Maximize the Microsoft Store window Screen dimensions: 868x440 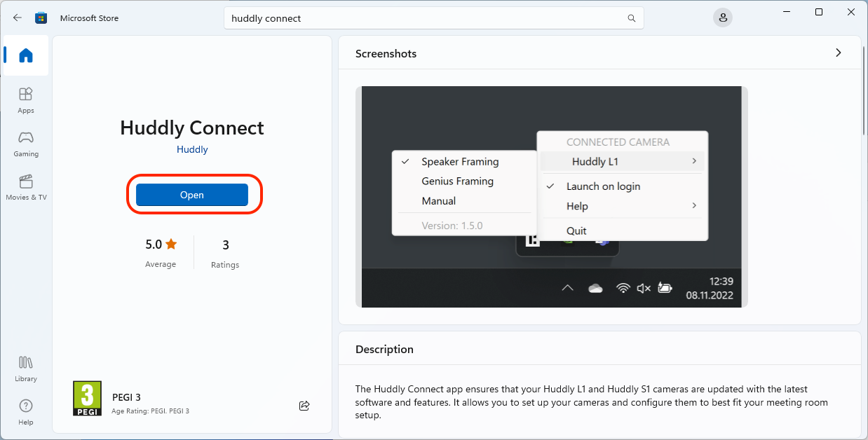[819, 12]
